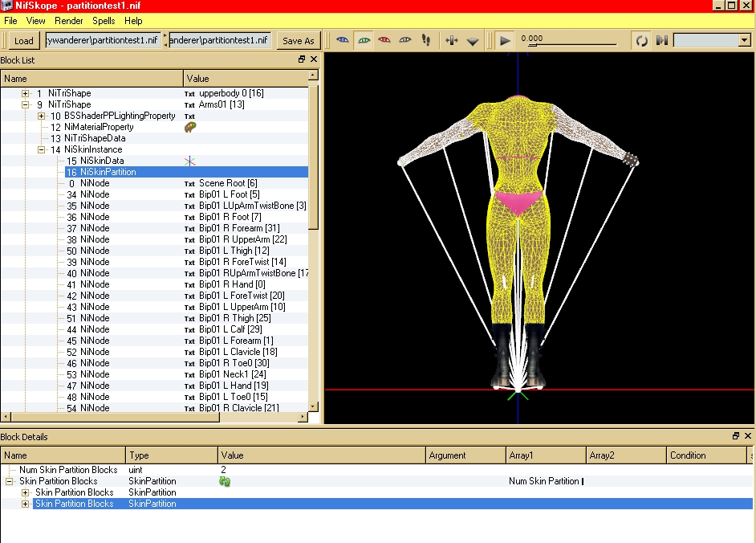Click the animation time slider
Screen dimensions: 756x543
click(570, 44)
